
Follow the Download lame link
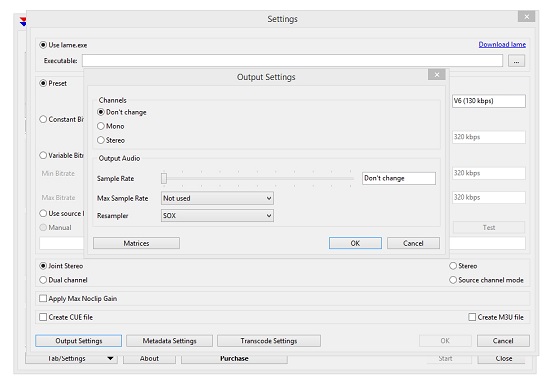(502, 45)
